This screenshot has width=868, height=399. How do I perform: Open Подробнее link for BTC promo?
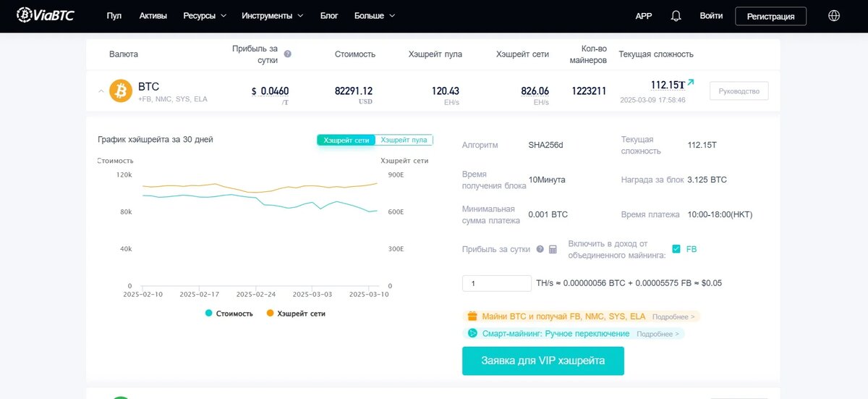coord(673,317)
